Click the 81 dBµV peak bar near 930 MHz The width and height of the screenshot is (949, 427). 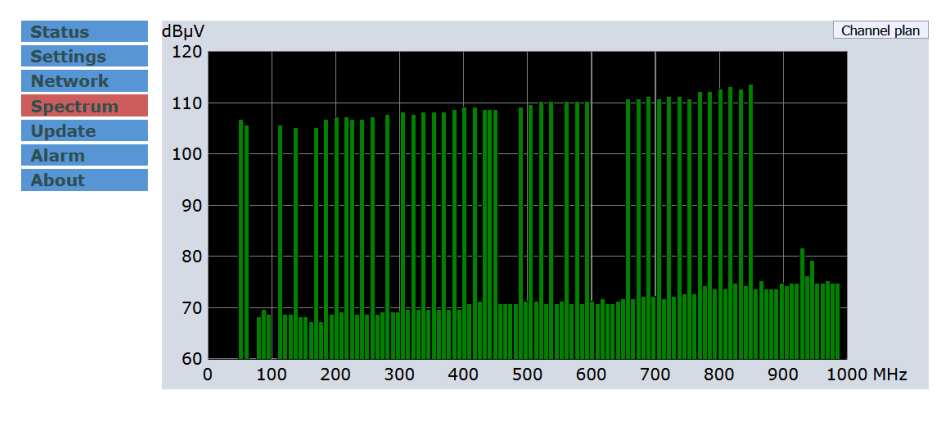(803, 304)
